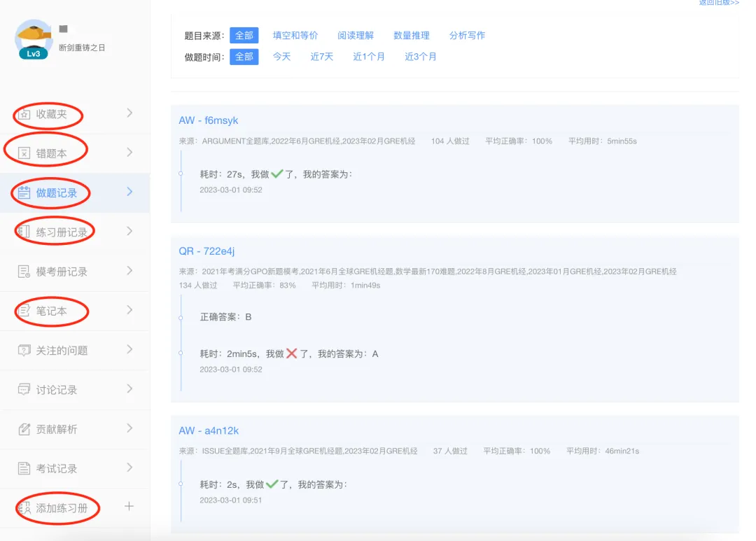Click the plus icon next to 添加练习册

129,507
